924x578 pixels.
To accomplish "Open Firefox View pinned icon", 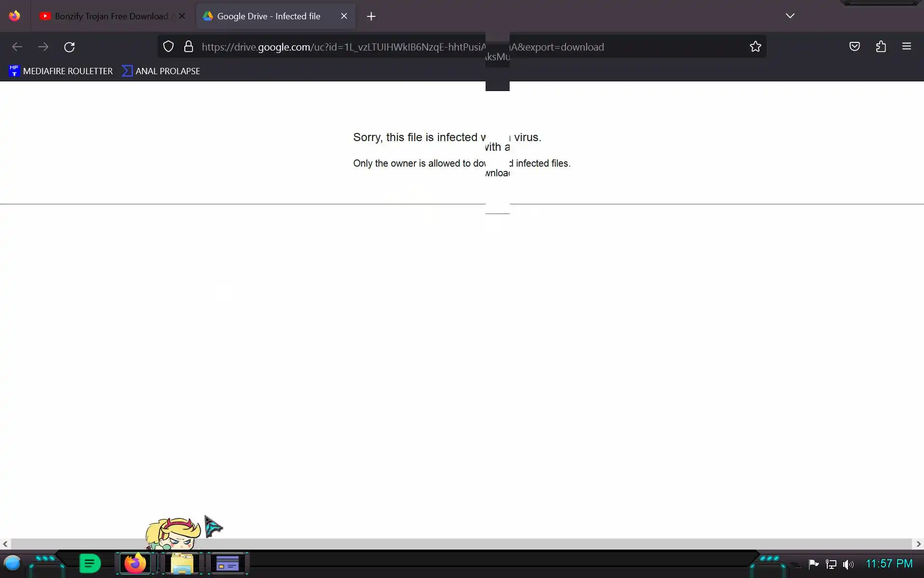I will 14,16.
